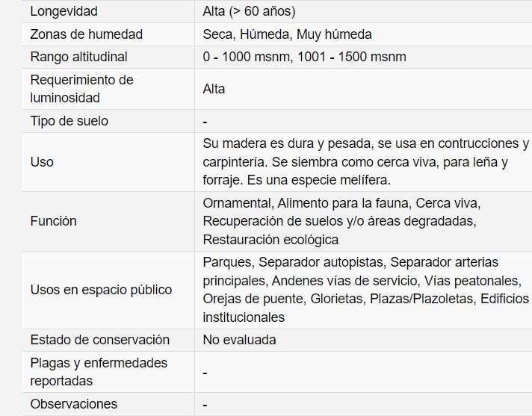Click the Zonas de humedad label
The image size is (532, 416).
(86, 34)
